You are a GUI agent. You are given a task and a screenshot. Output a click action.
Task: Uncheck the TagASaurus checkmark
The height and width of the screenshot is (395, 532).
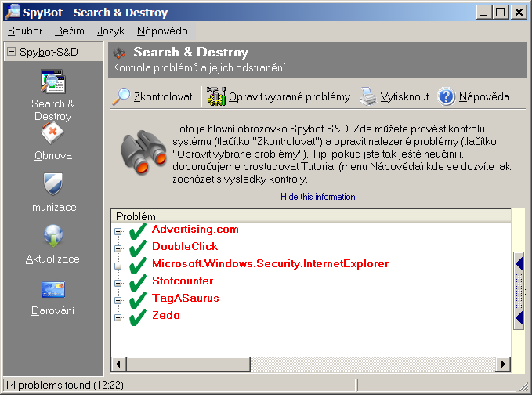coord(138,300)
